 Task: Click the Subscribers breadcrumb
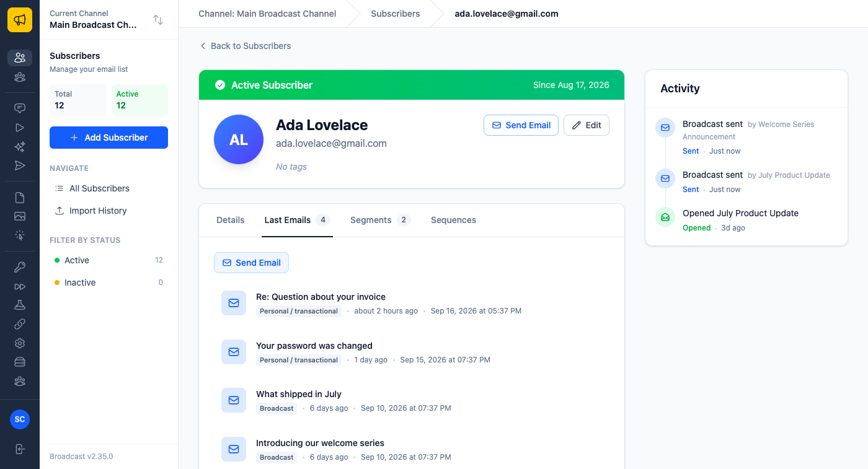pos(395,14)
